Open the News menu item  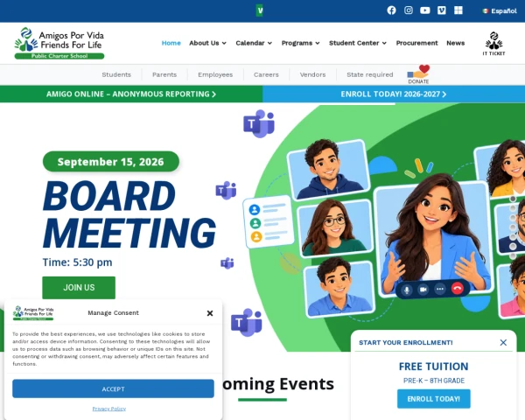(455, 43)
